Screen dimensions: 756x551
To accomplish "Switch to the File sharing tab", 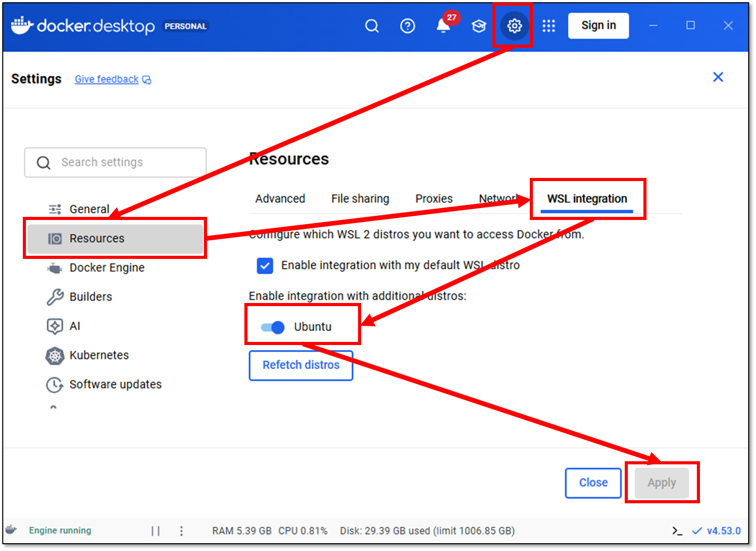I will (x=360, y=199).
